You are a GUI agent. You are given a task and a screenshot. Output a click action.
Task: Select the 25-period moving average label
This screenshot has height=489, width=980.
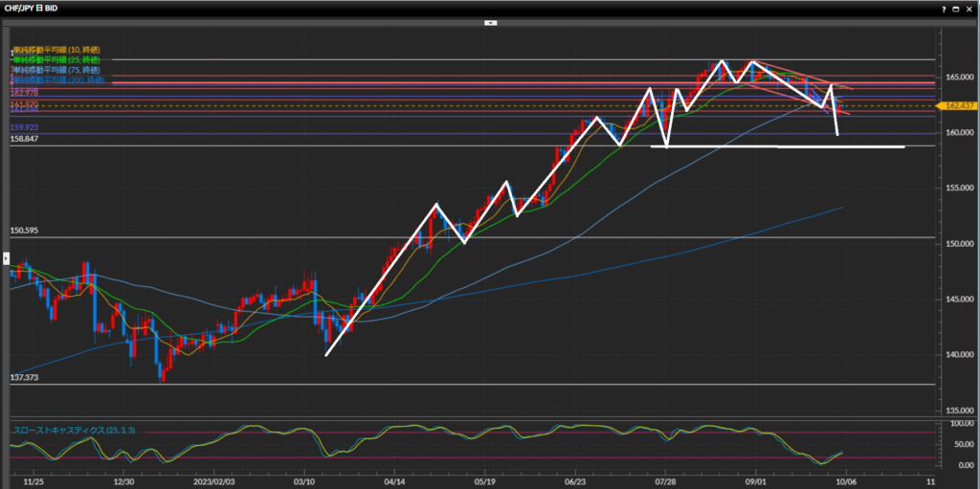[56, 60]
